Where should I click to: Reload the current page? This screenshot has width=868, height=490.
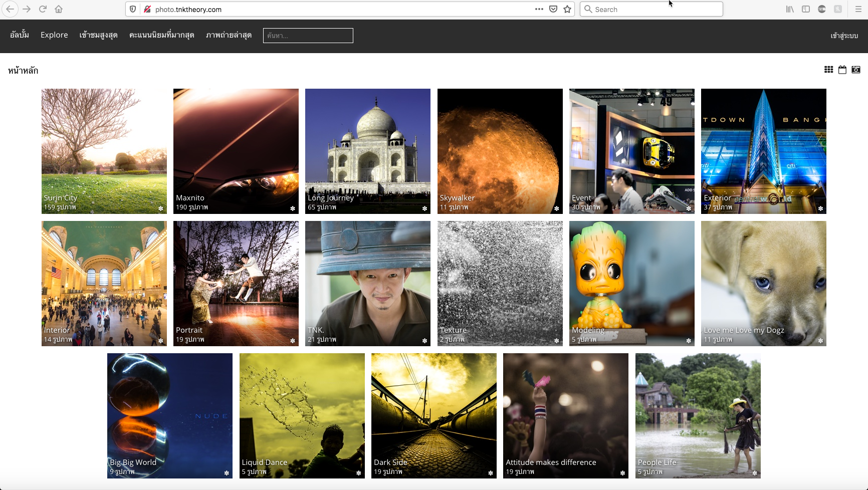(43, 9)
